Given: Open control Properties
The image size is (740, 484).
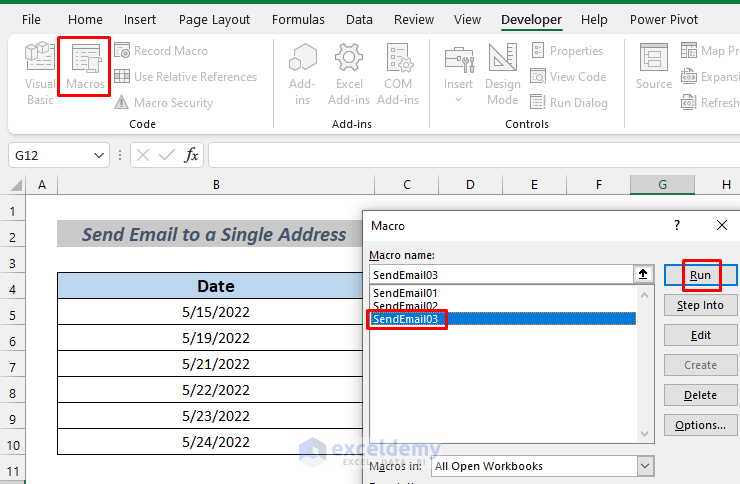Looking at the screenshot, I should point(567,50).
